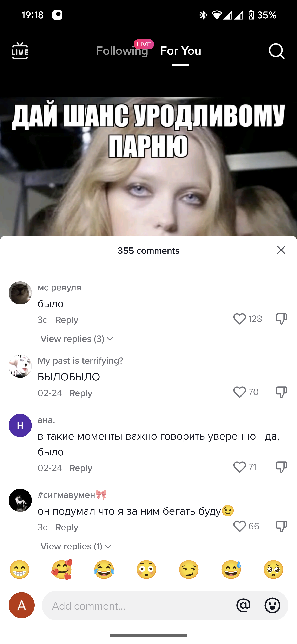
Task: Like the comment by мс ревуля
Action: (239, 319)
